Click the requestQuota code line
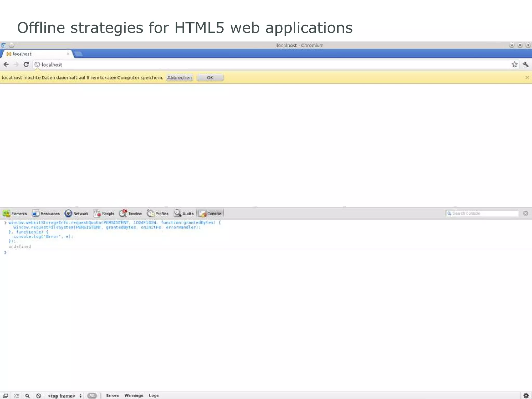The width and height of the screenshot is (532, 399). [115, 223]
